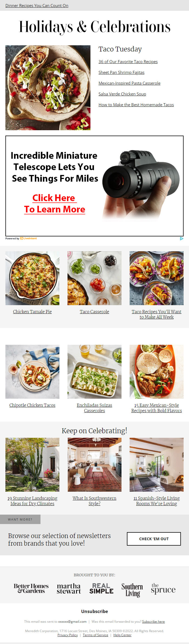Open What Is Southwestern Style? article
Viewport: 189px width, 644px height.
point(94,501)
